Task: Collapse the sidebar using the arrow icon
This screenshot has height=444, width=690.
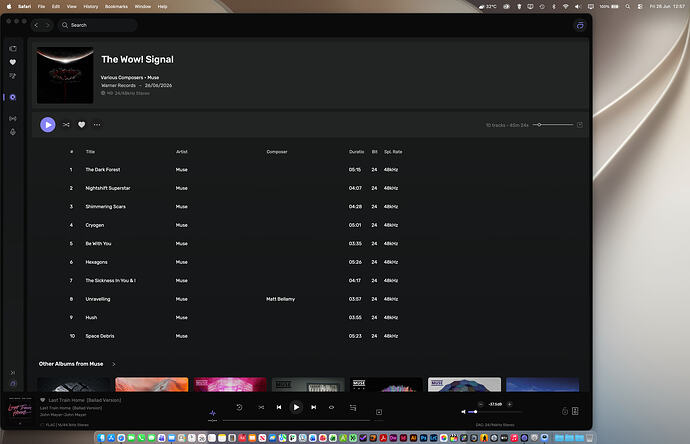Action: click(x=13, y=373)
